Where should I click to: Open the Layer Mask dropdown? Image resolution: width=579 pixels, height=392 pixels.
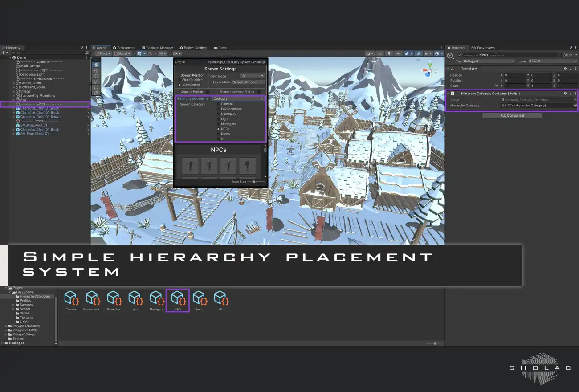(248, 82)
